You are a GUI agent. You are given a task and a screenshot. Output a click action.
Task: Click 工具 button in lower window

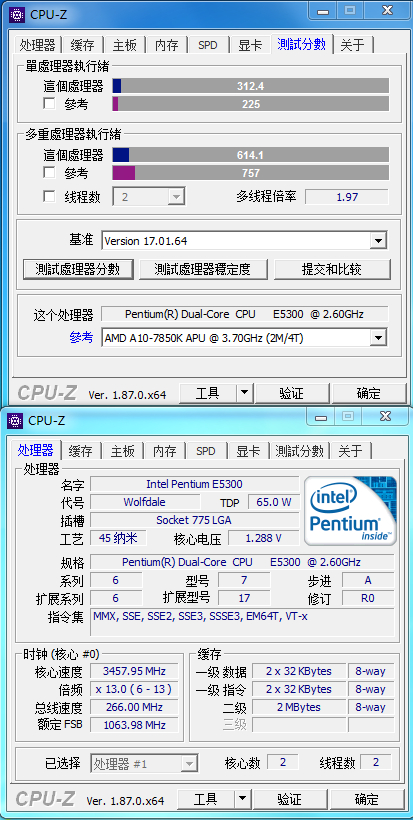point(205,799)
